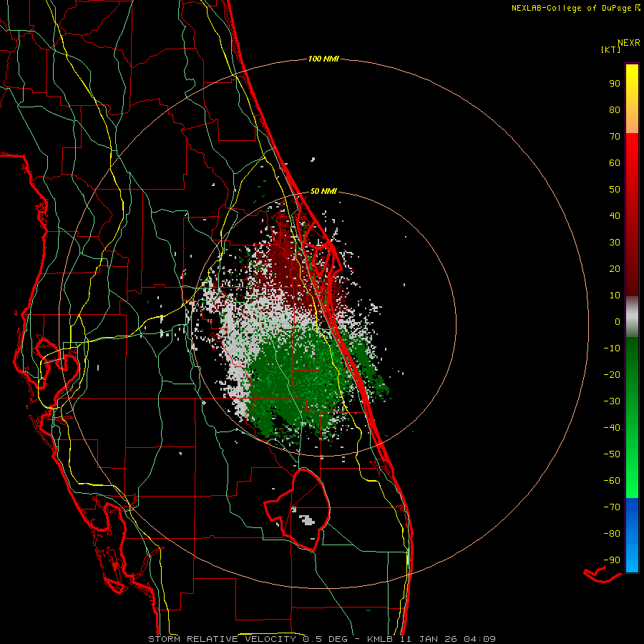Click the positive 40 legend value
Viewport: 644px width, 644px height.
click(x=615, y=215)
